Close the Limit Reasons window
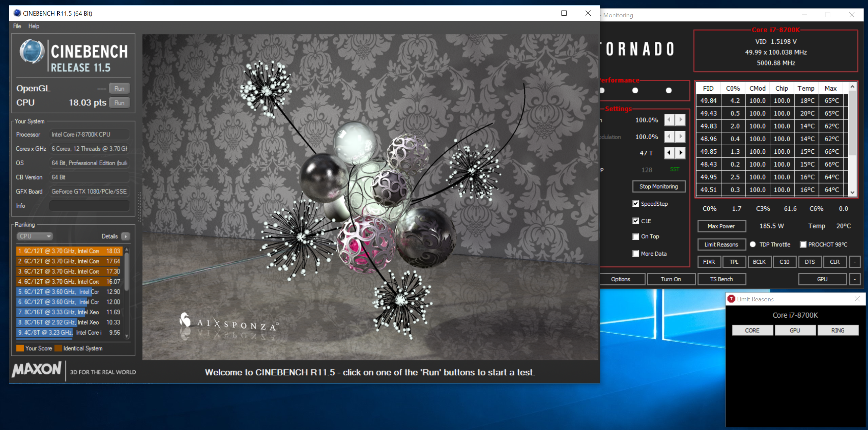Viewport: 868px width, 430px height. [857, 299]
